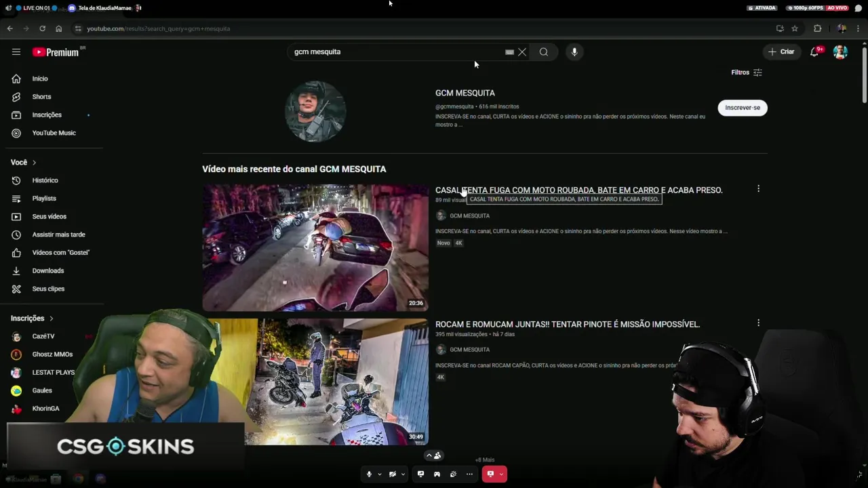Screen dimensions: 868x488
Task: Click the browser home icon
Action: (58, 28)
